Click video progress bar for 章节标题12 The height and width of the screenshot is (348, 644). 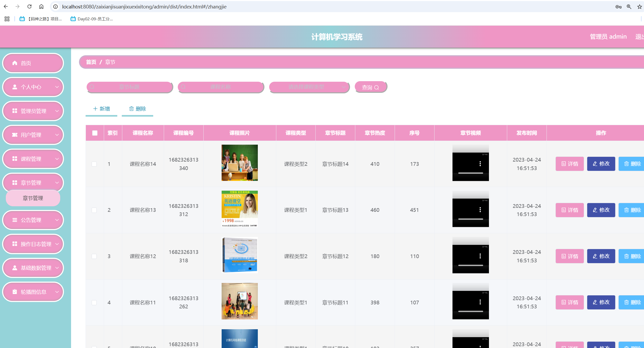(470, 265)
